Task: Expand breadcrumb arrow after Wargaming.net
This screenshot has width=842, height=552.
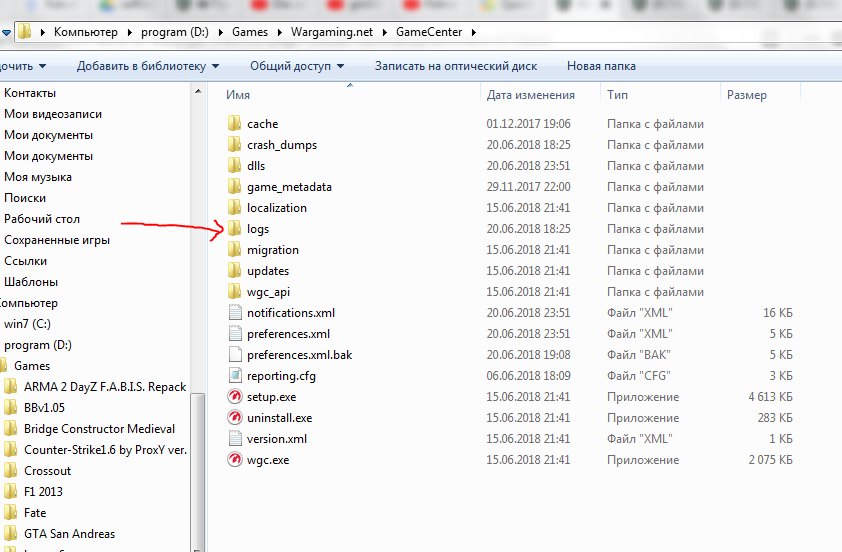Action: (x=386, y=32)
